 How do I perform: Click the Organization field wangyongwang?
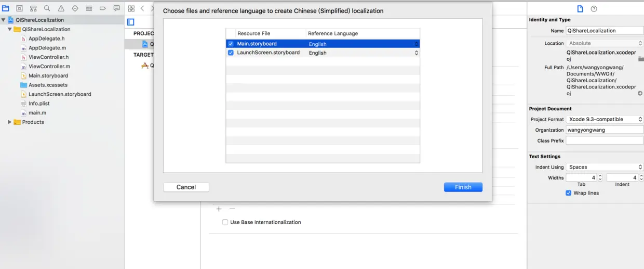pos(605,130)
